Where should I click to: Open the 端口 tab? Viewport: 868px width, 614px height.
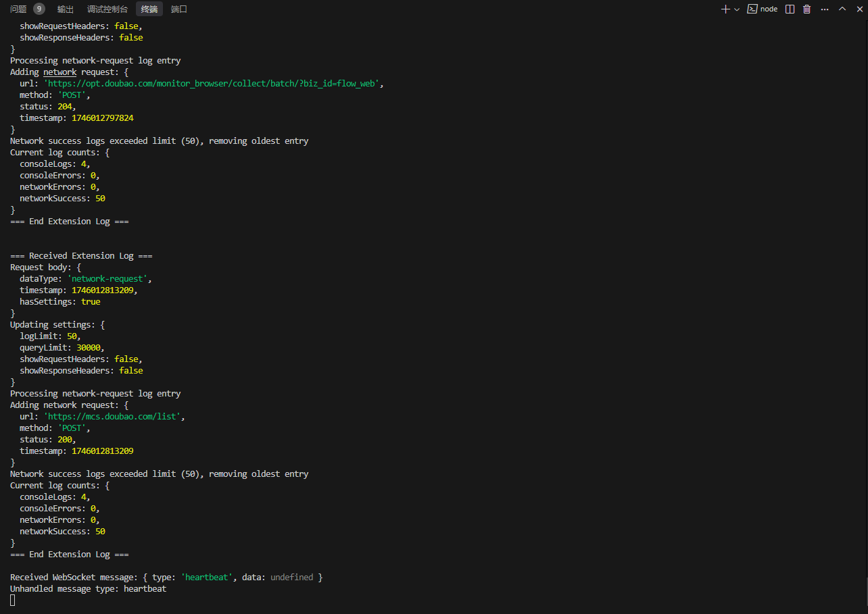click(179, 9)
